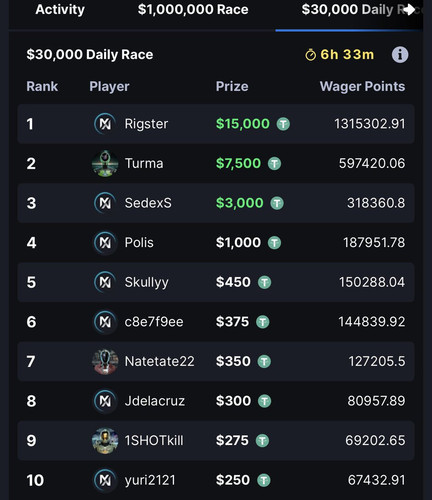Open player Polis's name link
This screenshot has width=432, height=500.
(139, 243)
